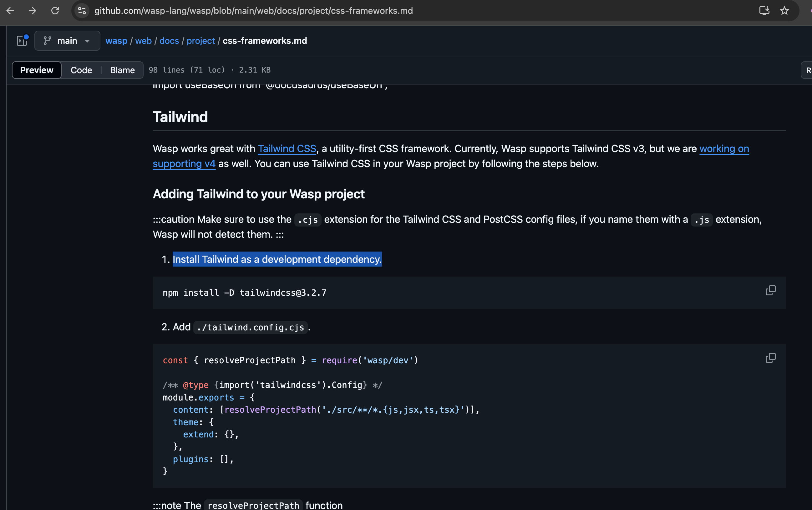Image resolution: width=812 pixels, height=510 pixels.
Task: Click the install app icon in address bar
Action: 764,11
